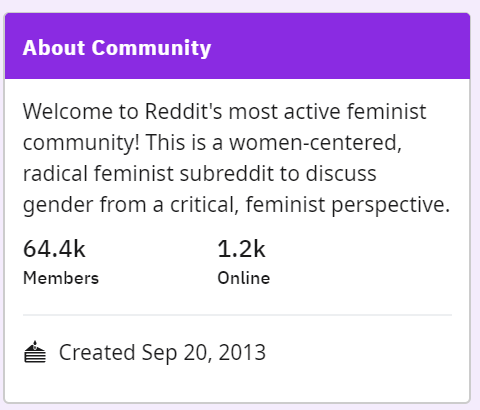Click the word community! in description
Viewport: 480px width, 410px height.
click(81, 143)
